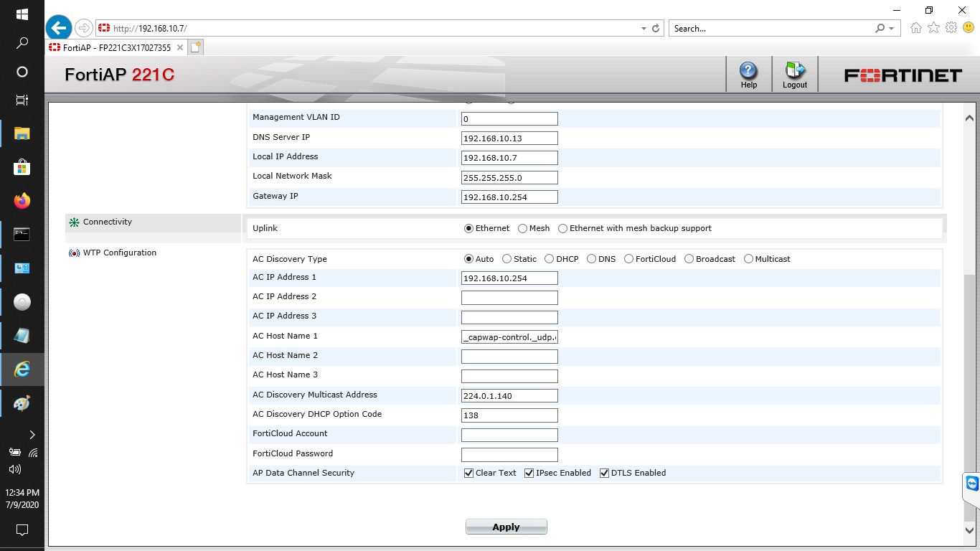Uncheck the DTLS Enabled checkbox
The height and width of the screenshot is (551, 980).
coord(604,474)
